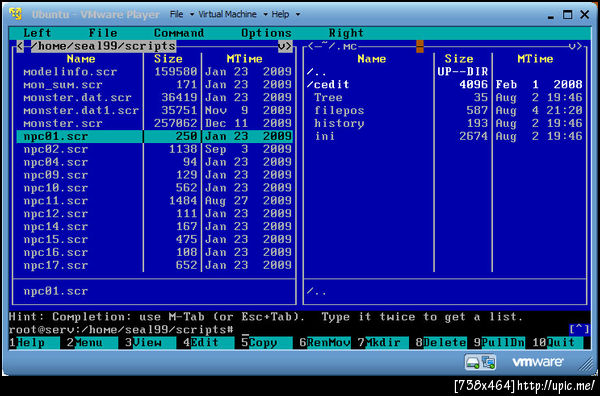Click the 9PullDn function key button
Viewport: 600px width, 396px height.
[x=499, y=342]
